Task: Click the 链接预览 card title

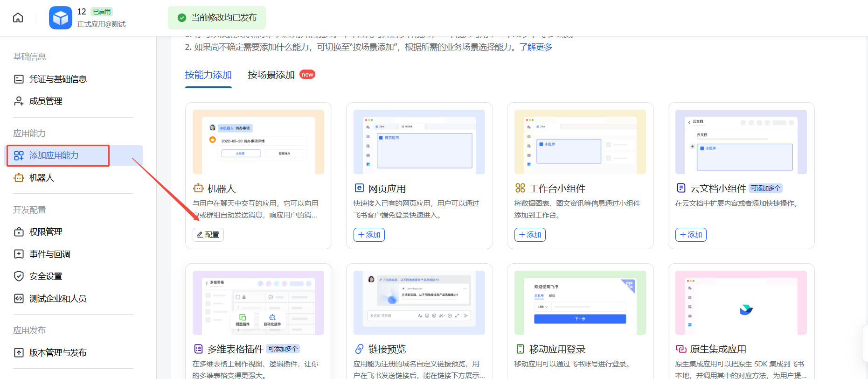Action: [387, 349]
